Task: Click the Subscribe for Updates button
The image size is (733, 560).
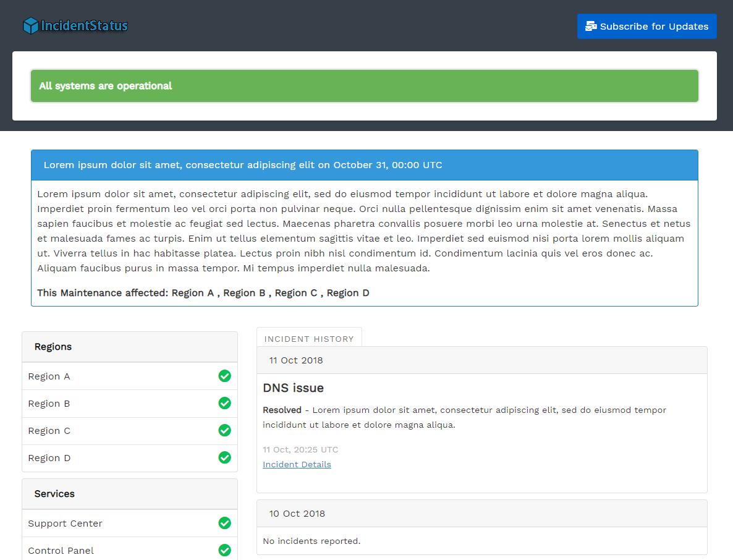Action: (x=646, y=26)
